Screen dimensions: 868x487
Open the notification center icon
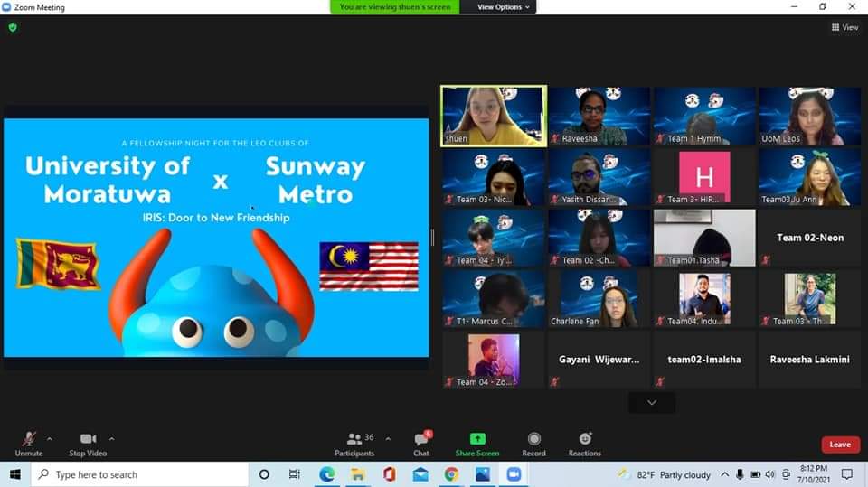pos(847,474)
